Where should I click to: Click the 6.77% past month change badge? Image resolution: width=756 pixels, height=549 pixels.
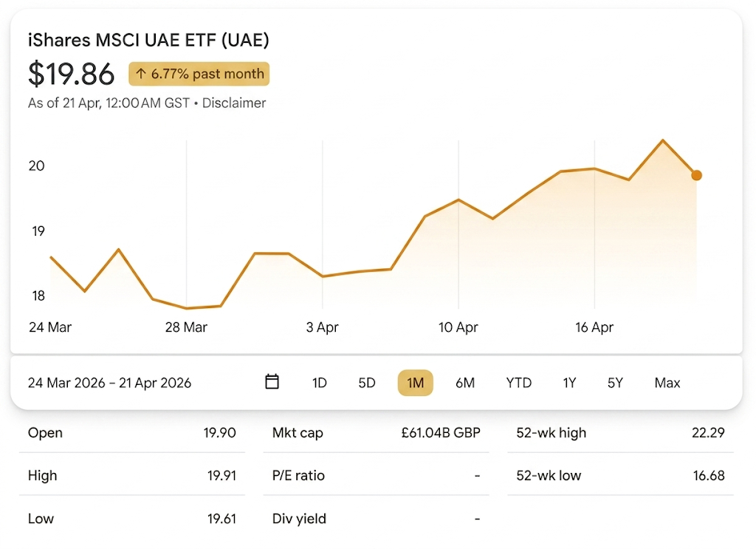coord(198,74)
